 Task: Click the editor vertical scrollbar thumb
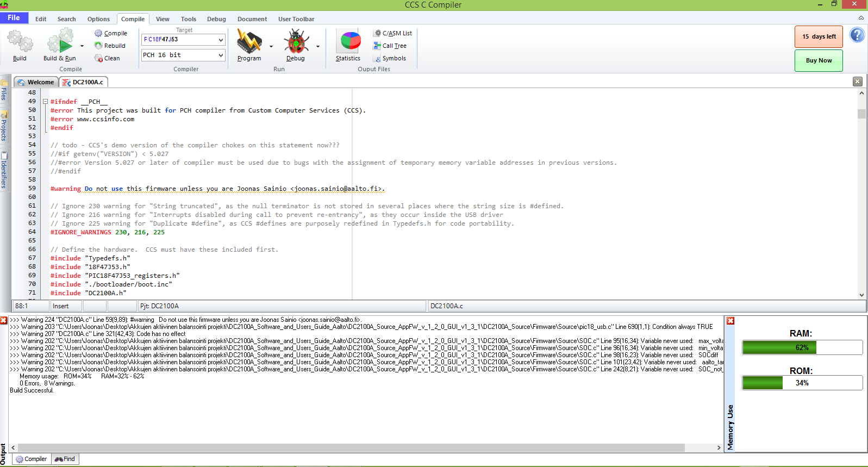[x=861, y=114]
